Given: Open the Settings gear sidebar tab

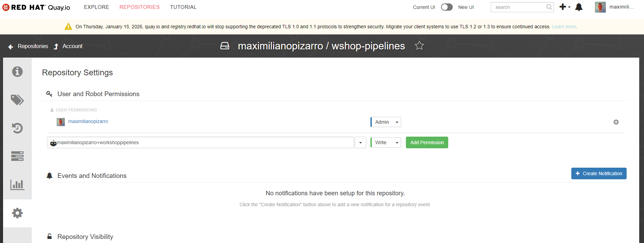Looking at the screenshot, I should 17,213.
